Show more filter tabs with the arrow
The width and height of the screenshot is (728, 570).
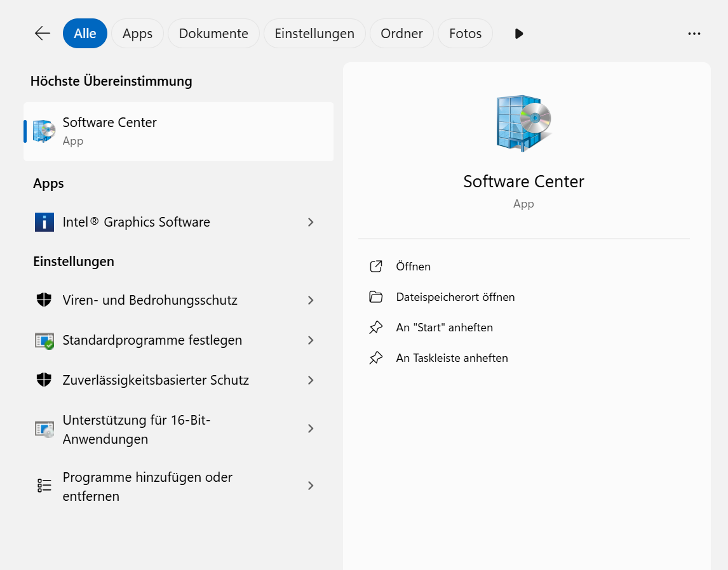(x=519, y=34)
